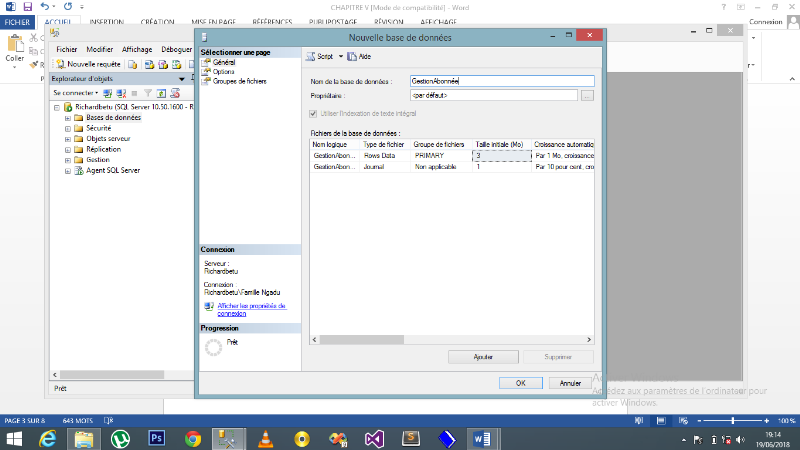Open Explorateur d'objets panel dropdown arrow

click(182, 79)
